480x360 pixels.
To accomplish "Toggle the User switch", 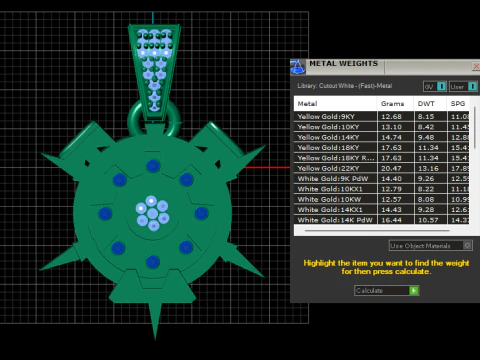I will [x=463, y=87].
